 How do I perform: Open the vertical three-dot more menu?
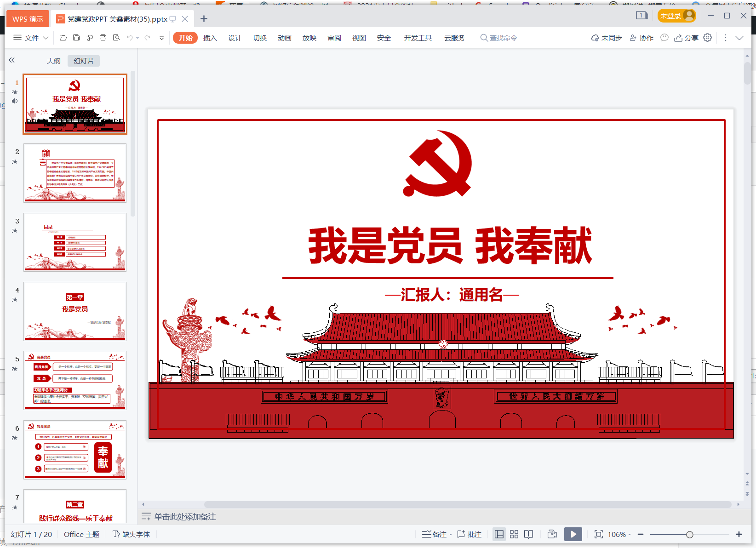tap(726, 38)
